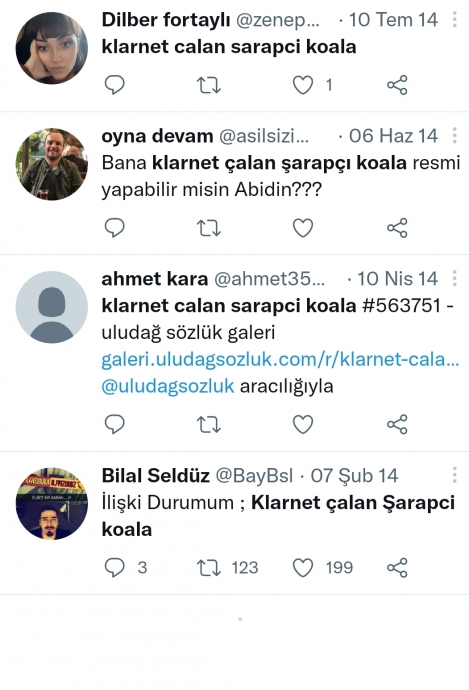Viewport: 469px width, 690px height.
Task: Open more options on oyna devam's tweet
Action: coord(454,136)
